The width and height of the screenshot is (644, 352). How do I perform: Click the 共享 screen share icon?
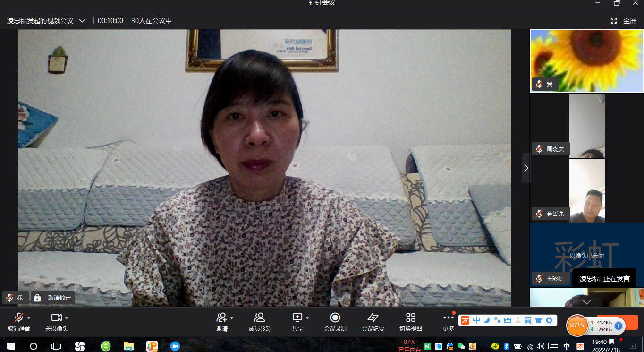(297, 318)
